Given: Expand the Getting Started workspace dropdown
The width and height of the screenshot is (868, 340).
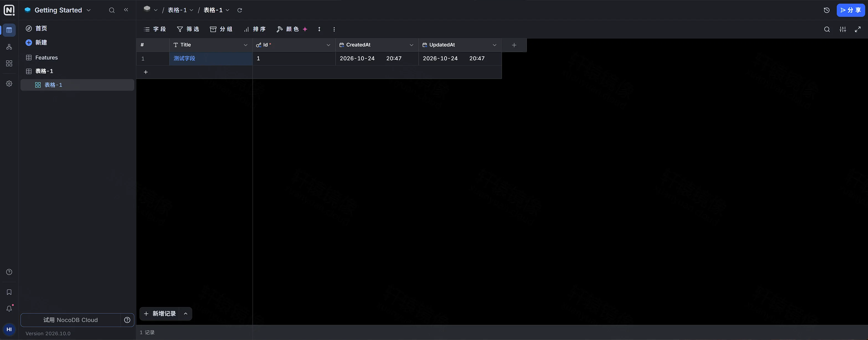Looking at the screenshot, I should click(89, 10).
